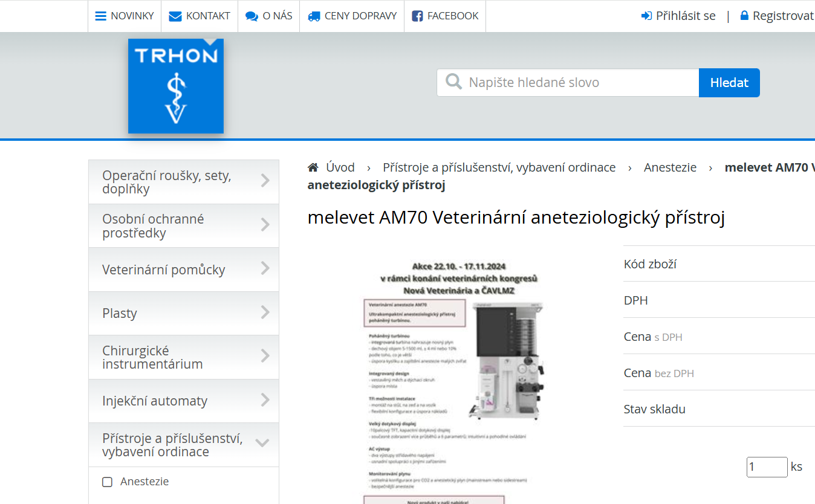Expand Injekční automaty chevron
The width and height of the screenshot is (815, 504).
[x=265, y=399]
